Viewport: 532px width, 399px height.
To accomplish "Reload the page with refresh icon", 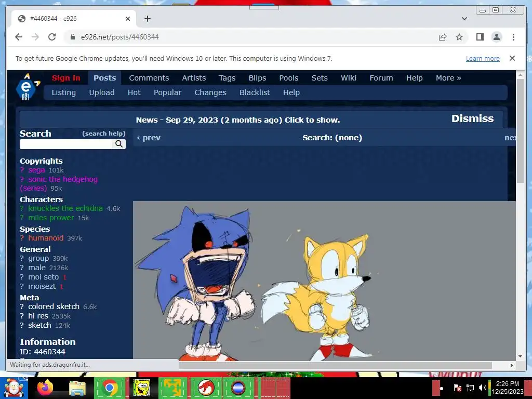I will (52, 37).
